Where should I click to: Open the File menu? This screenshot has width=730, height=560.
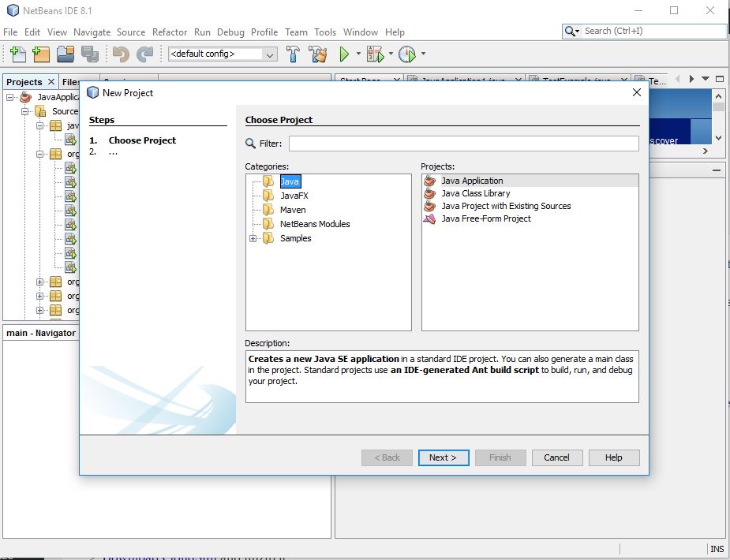[x=10, y=32]
